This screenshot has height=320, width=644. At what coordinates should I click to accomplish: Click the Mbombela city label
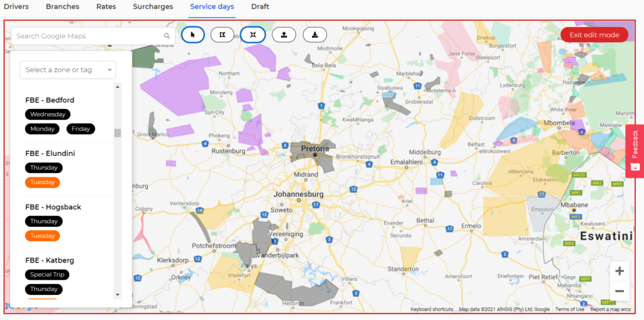tap(560, 123)
